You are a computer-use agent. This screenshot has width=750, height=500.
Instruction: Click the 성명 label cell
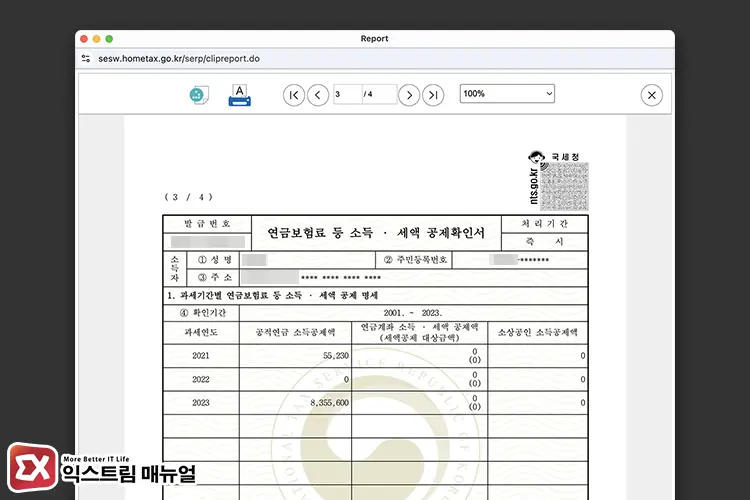pos(215,260)
